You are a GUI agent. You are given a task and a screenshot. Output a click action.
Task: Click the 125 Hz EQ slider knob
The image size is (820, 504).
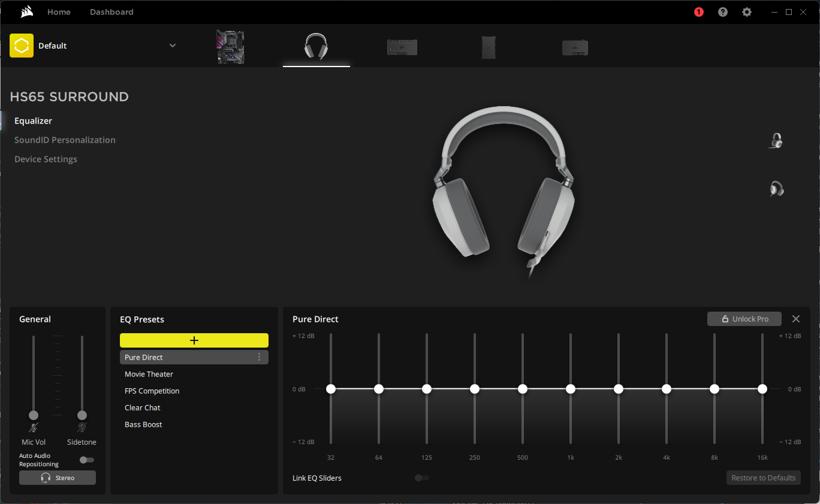(x=427, y=389)
